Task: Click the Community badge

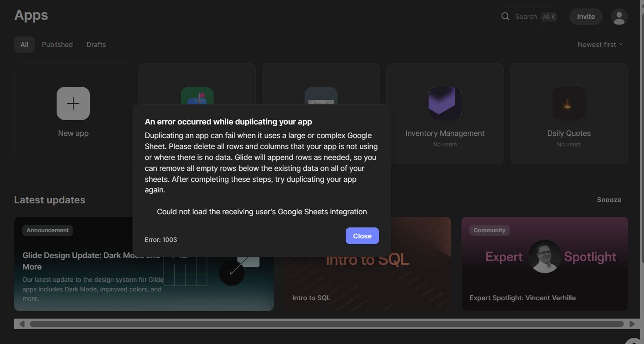Action: tap(490, 230)
